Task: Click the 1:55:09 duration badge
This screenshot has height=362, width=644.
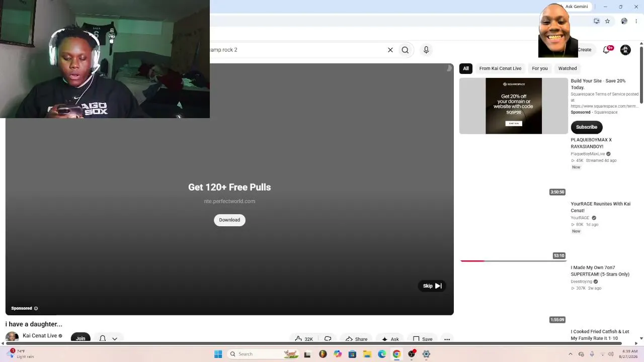Action: pos(557,320)
